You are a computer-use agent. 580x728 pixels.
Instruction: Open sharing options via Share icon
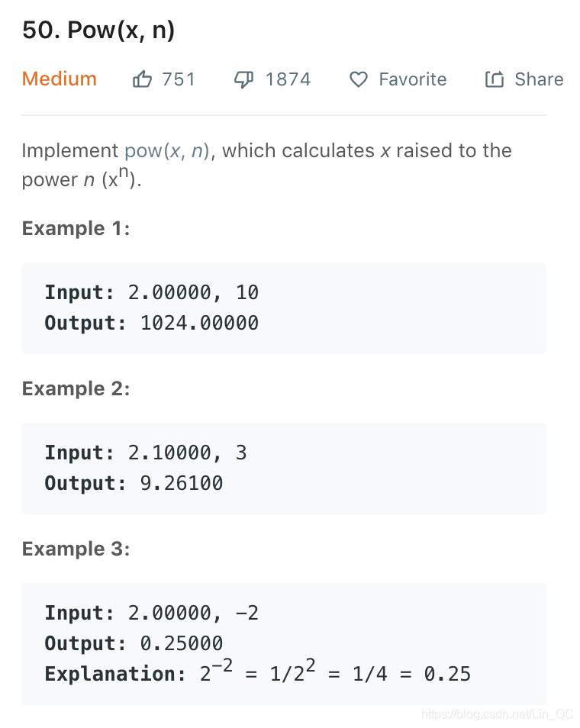(494, 79)
